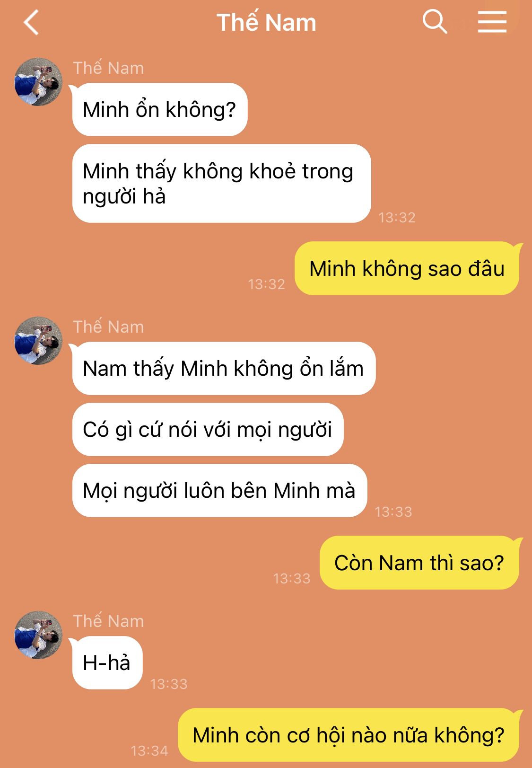Select the yellow 'Còn Nam thì sao?' bubble

[x=419, y=563]
